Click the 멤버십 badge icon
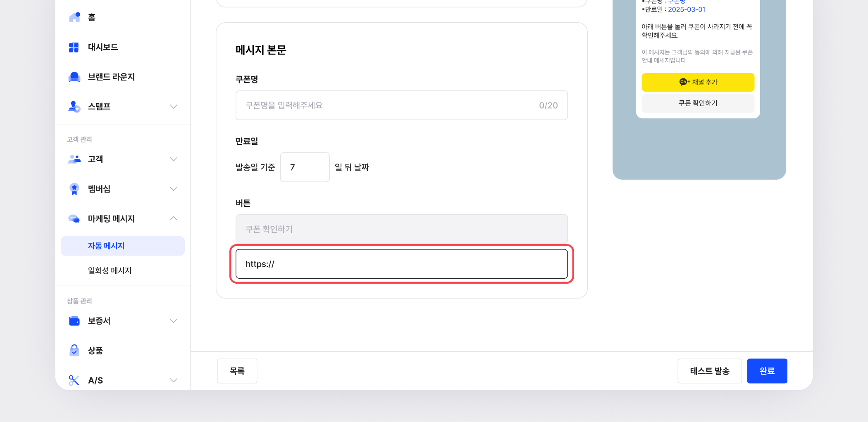Viewport: 868px width, 422px height. tap(74, 189)
